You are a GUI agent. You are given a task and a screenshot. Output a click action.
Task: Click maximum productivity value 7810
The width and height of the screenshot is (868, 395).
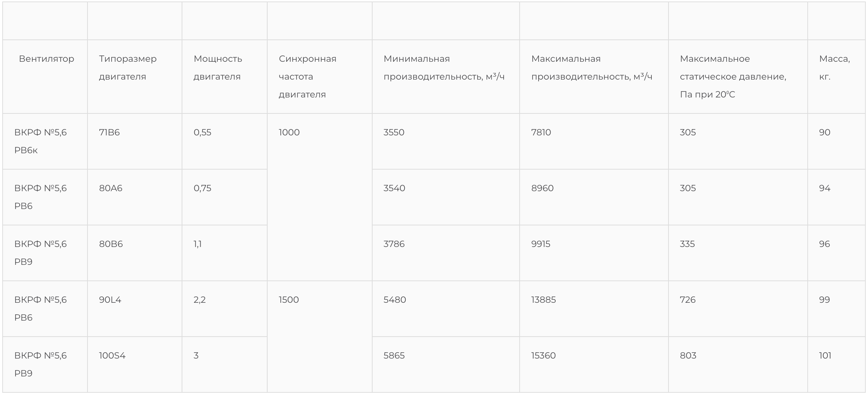[541, 132]
